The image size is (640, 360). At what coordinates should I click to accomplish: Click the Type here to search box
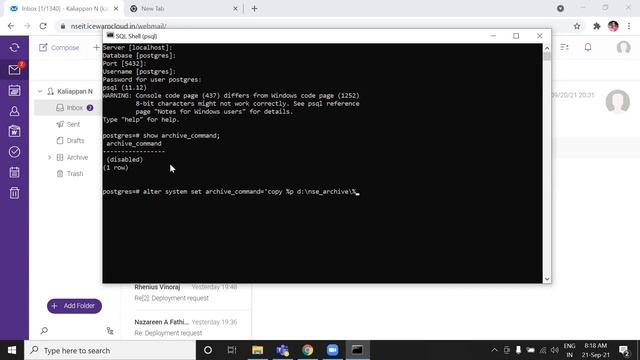[x=110, y=350]
